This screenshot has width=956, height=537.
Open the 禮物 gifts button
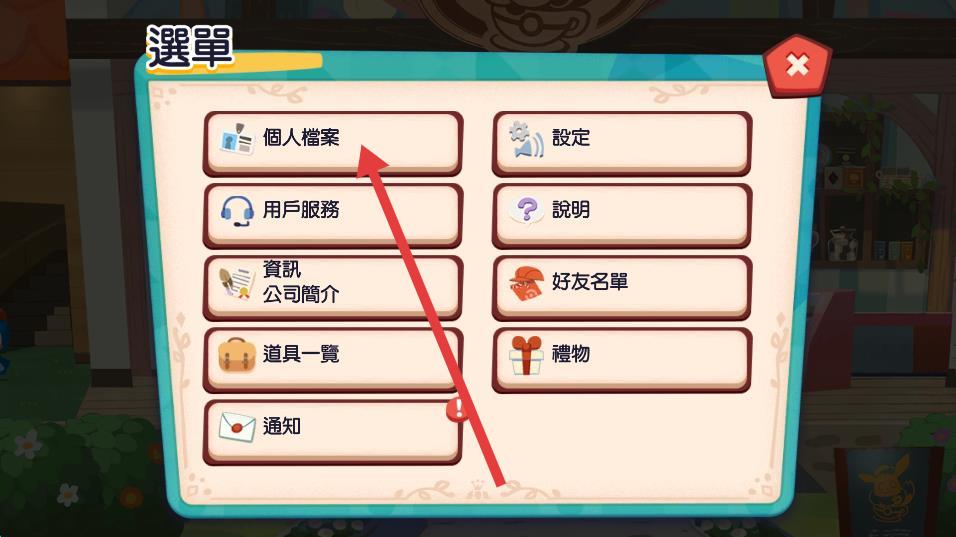pyautogui.click(x=621, y=359)
